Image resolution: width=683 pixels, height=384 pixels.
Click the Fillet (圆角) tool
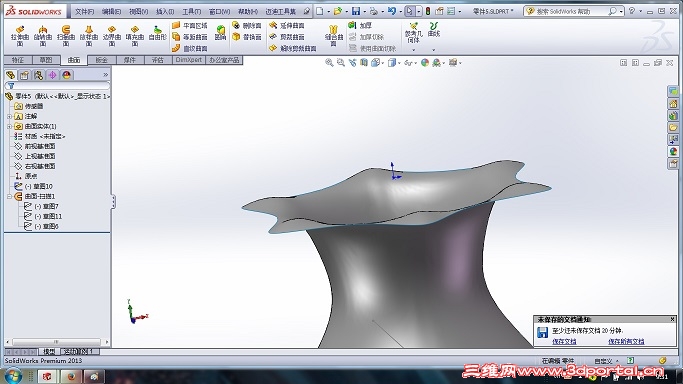coord(220,33)
